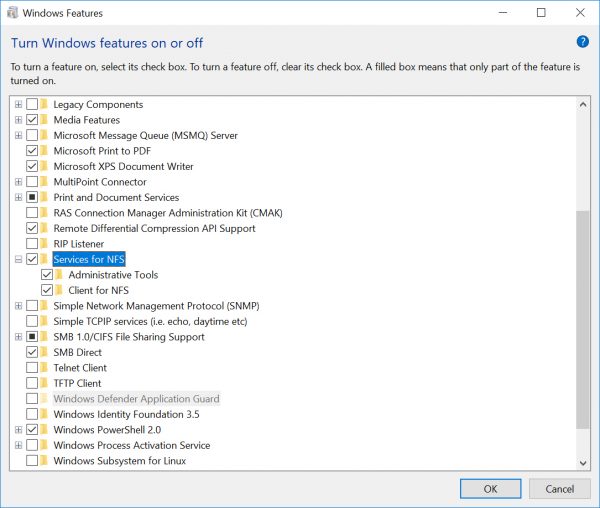Confirm changes with the OK button

click(490, 488)
